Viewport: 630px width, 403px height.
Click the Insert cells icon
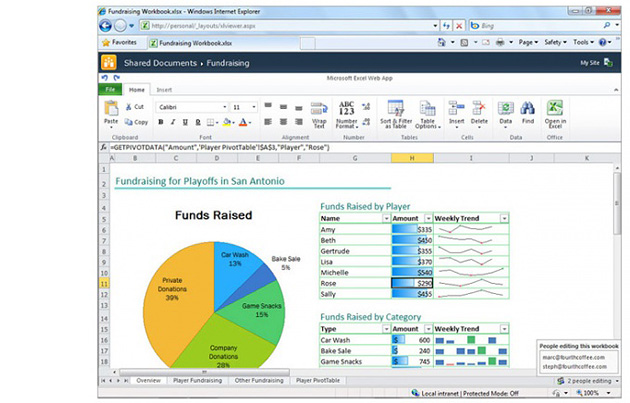pos(456,111)
